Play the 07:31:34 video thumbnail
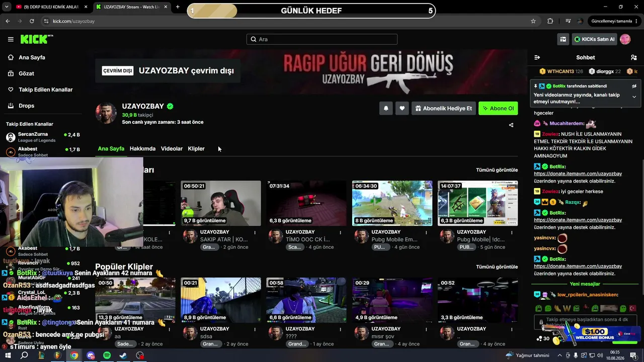The image size is (644, 362). click(x=306, y=203)
